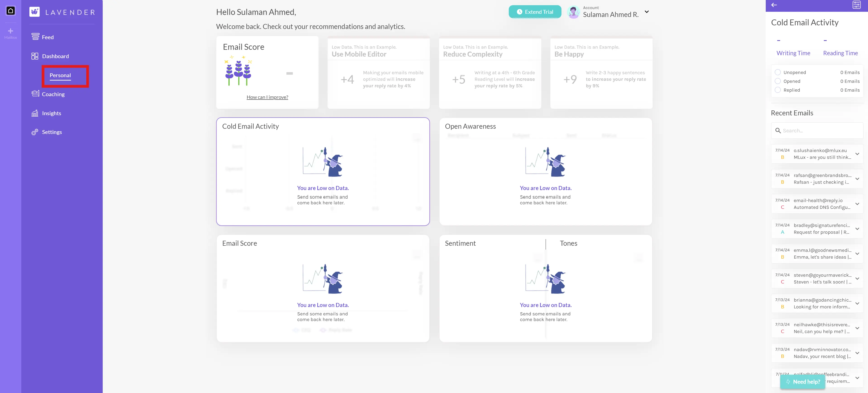Expand the o.slushaienko@mlux.eu email entry

click(857, 154)
